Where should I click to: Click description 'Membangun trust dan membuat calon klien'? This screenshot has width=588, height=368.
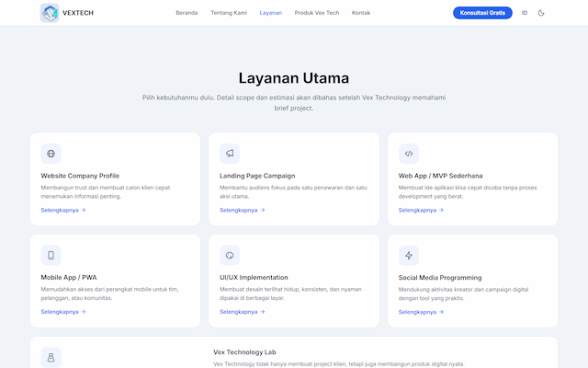click(x=106, y=192)
